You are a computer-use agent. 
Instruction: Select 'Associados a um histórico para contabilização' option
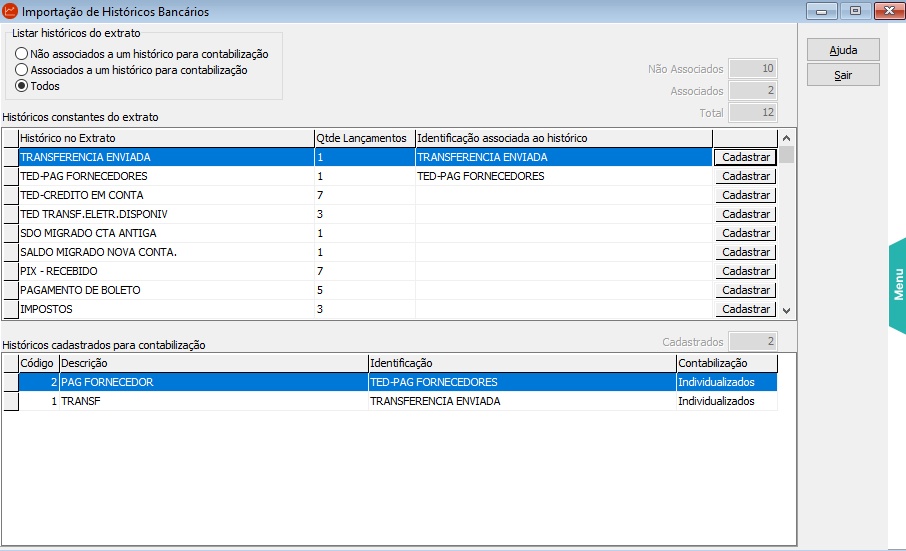21,70
